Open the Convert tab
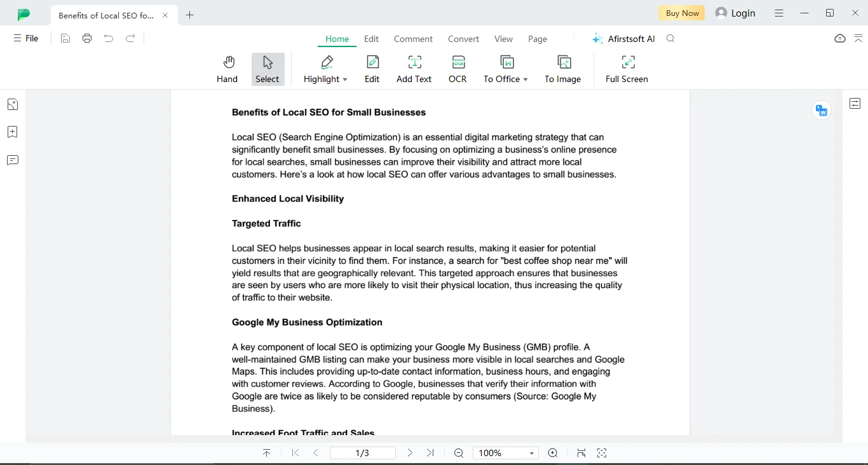The height and width of the screenshot is (465, 868). (x=463, y=39)
